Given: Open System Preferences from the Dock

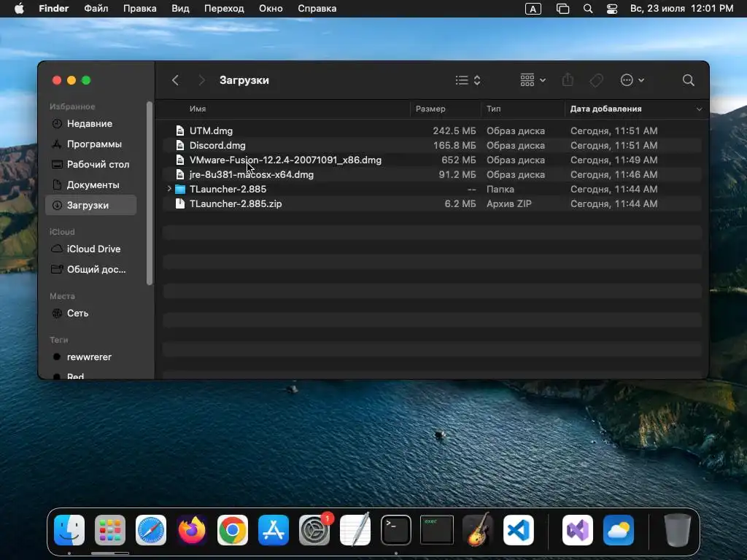Looking at the screenshot, I should click(314, 529).
